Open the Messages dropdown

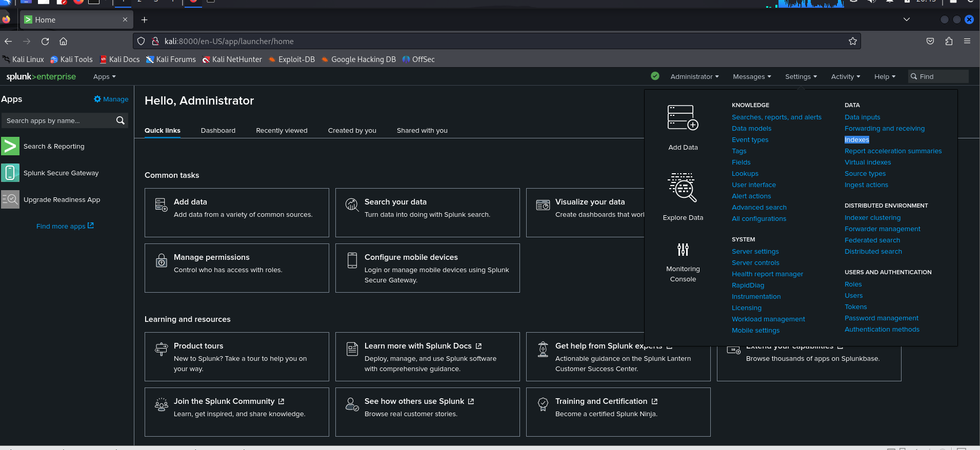point(752,76)
